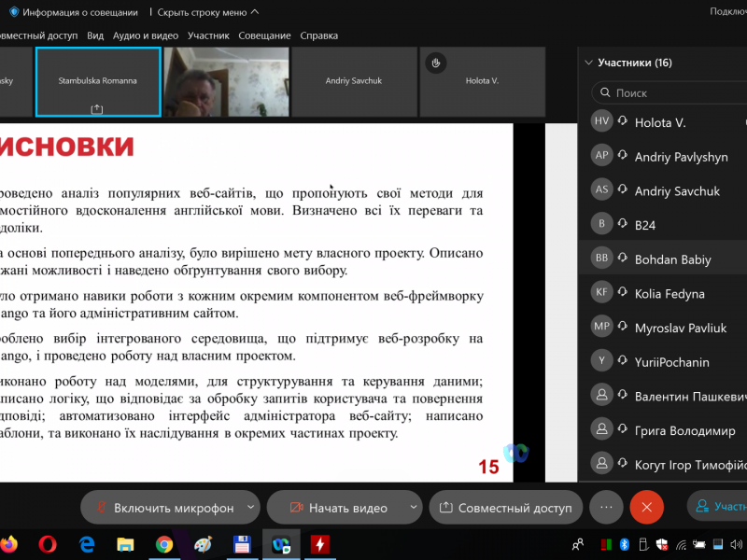The width and height of the screenshot is (747, 560).
Task: Launch Opera from the taskbar
Action: (48, 543)
